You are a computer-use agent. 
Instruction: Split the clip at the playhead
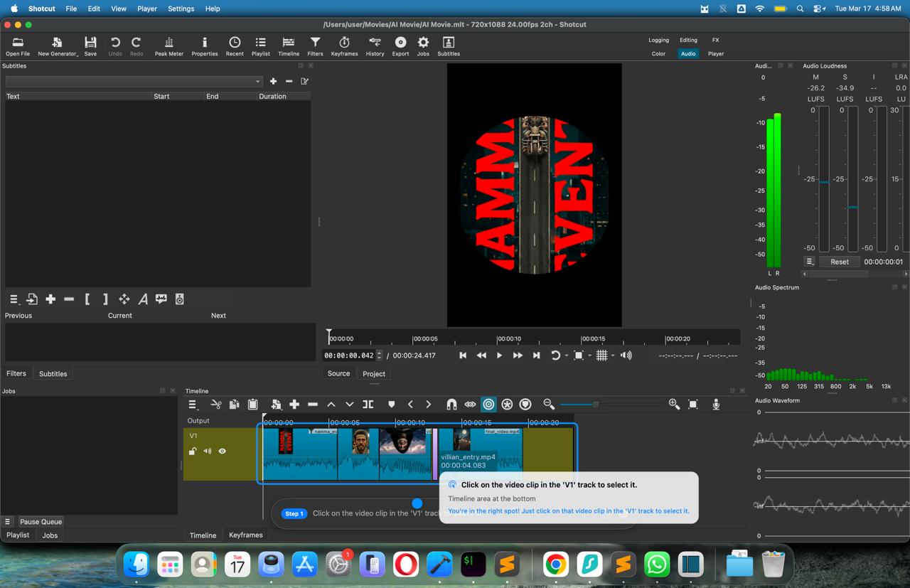point(368,405)
